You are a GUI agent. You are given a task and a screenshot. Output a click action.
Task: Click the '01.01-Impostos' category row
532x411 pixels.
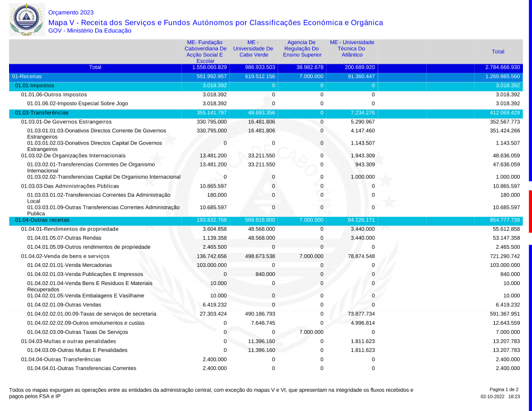click(35, 86)
